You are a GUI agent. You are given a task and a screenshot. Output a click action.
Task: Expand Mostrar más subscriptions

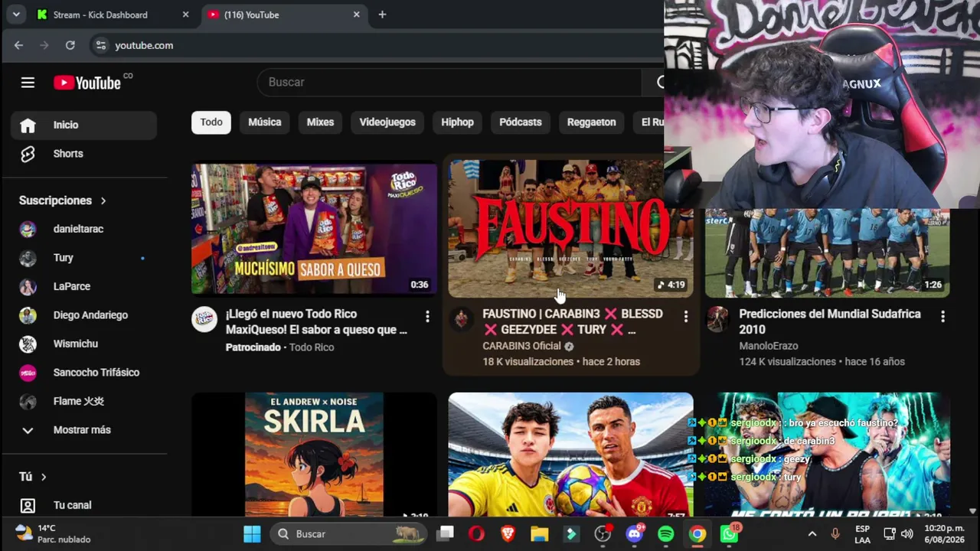coord(83,430)
